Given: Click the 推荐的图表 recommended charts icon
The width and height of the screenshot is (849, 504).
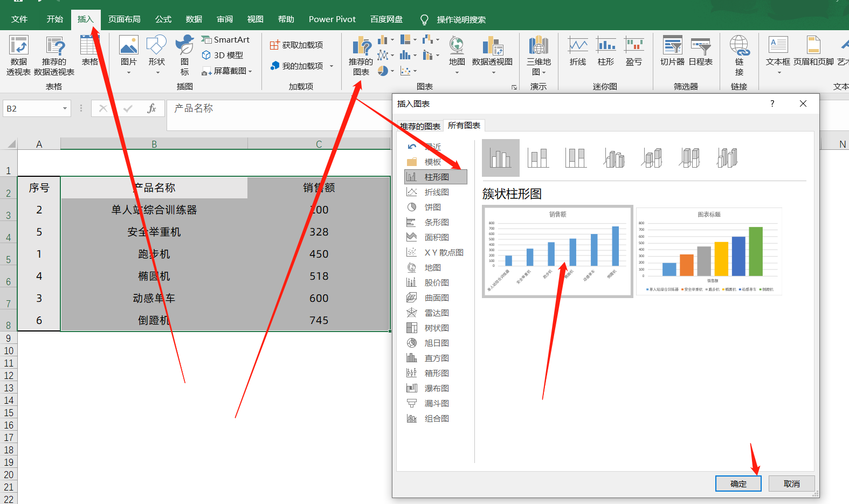Looking at the screenshot, I should tap(361, 56).
